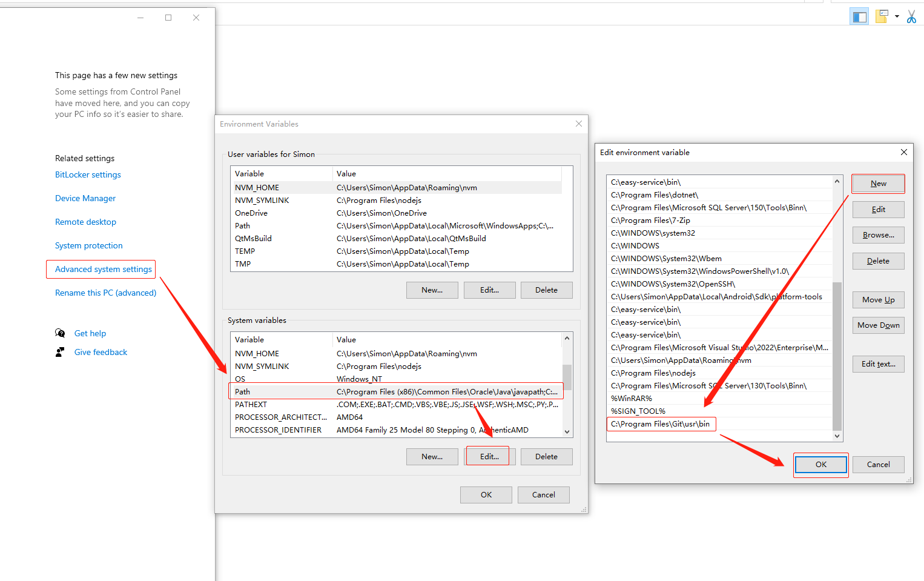
Task: Select TMP row in user variables
Action: [x=397, y=264]
